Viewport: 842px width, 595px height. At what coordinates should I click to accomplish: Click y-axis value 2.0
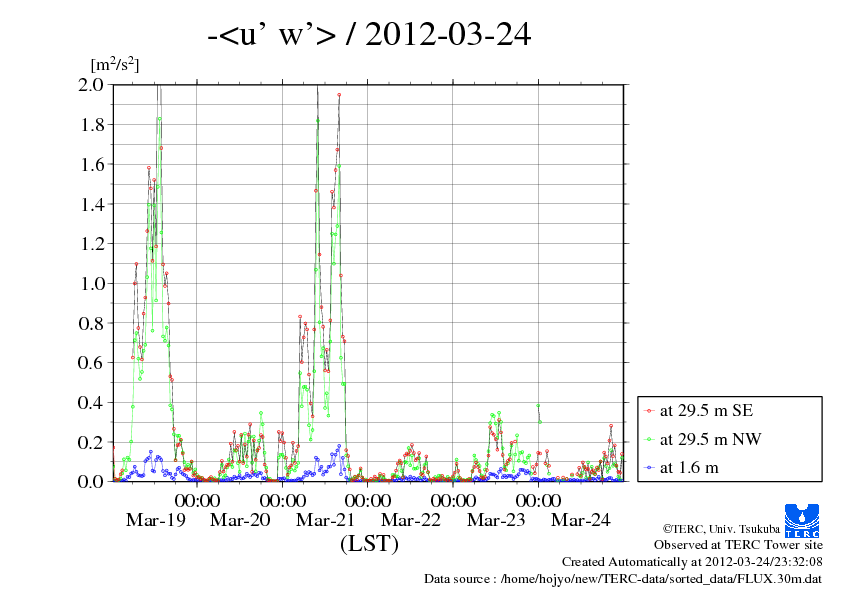[91, 85]
